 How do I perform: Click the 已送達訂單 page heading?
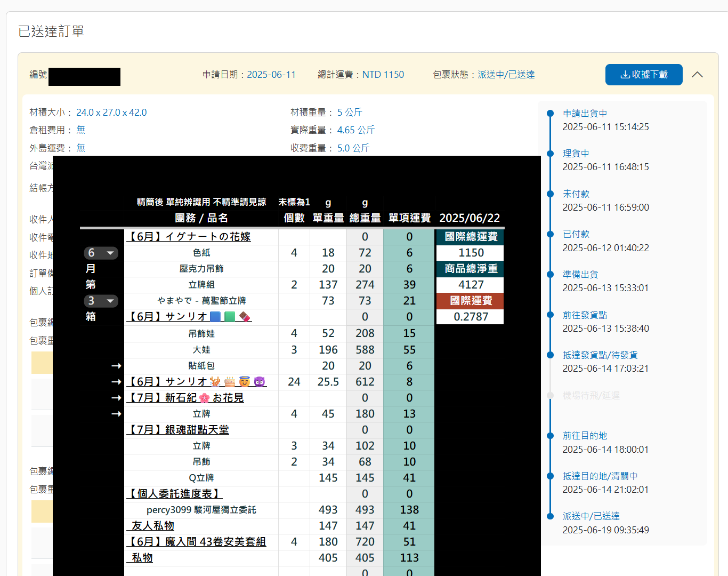click(51, 31)
